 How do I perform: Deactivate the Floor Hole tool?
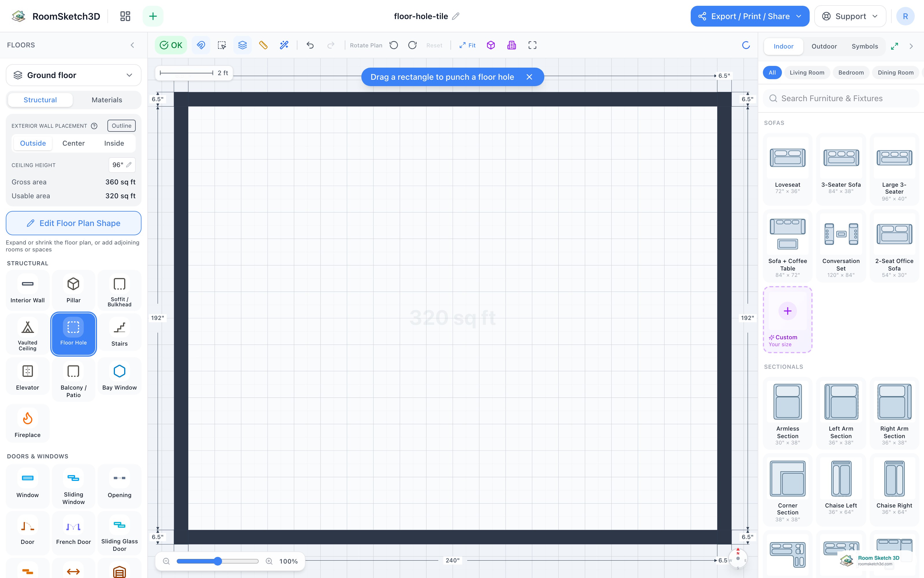pyautogui.click(x=73, y=334)
